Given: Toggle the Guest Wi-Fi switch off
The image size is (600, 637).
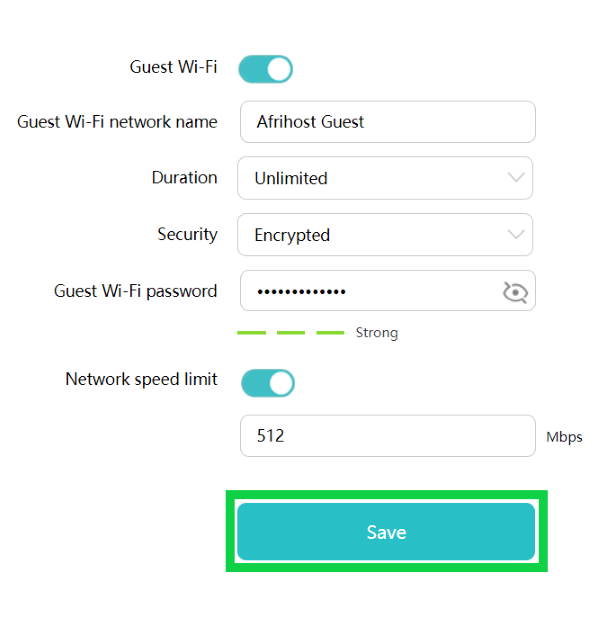Looking at the screenshot, I should [x=265, y=69].
